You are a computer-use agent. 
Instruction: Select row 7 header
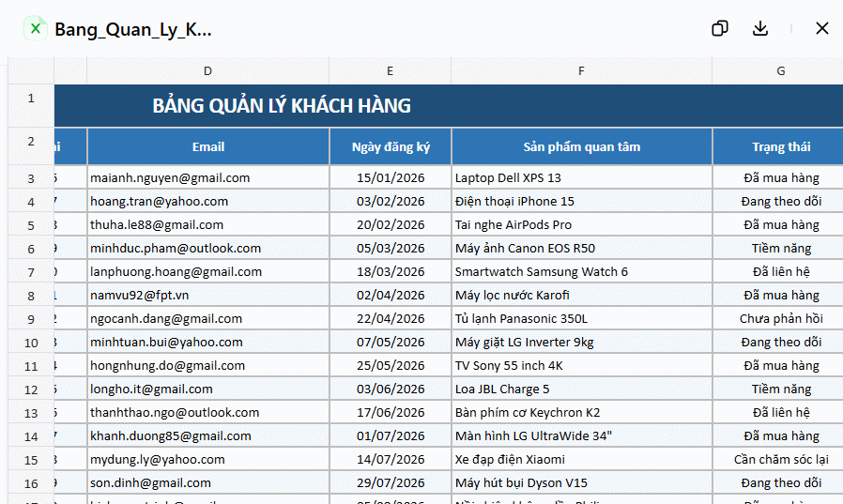tap(31, 272)
